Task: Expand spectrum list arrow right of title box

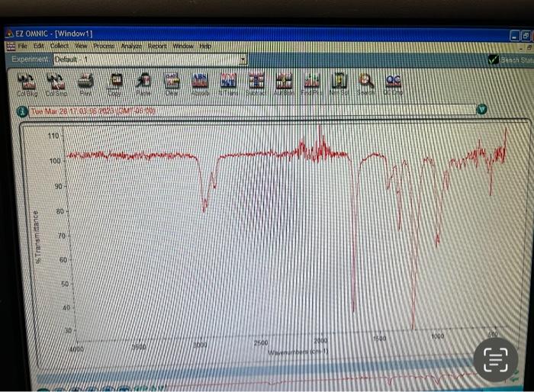Action: coord(481,109)
